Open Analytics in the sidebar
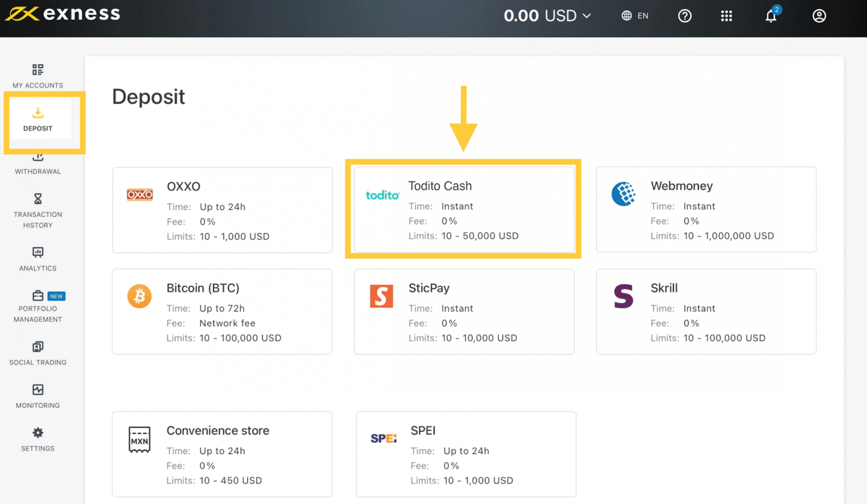This screenshot has width=867, height=504. (x=38, y=259)
